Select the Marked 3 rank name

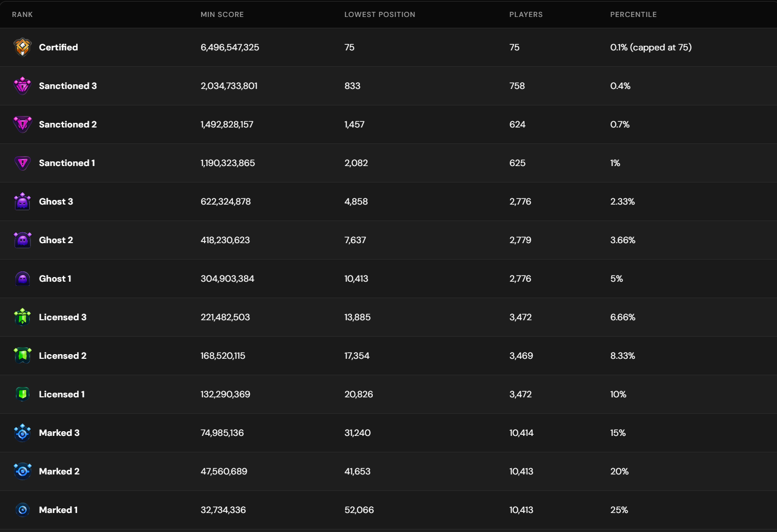click(x=59, y=433)
